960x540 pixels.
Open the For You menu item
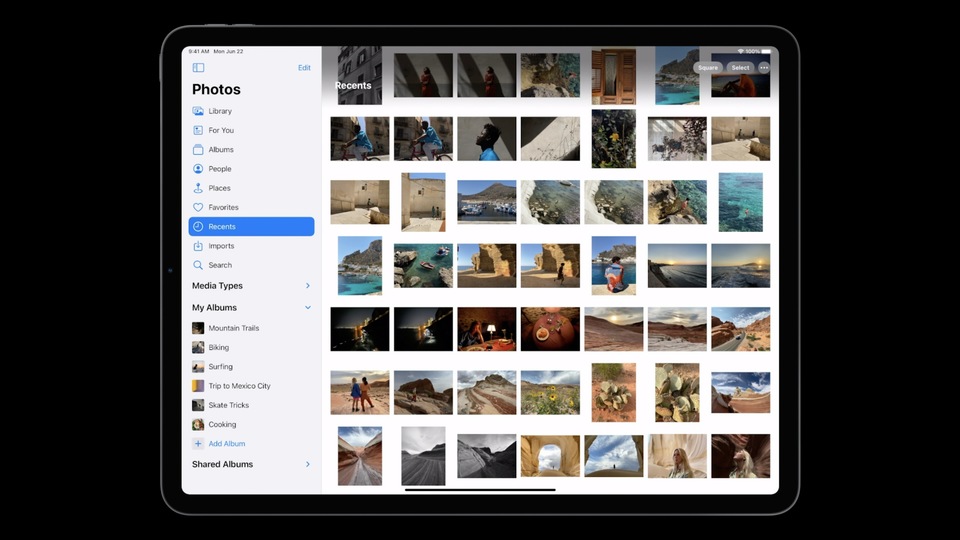coord(251,130)
